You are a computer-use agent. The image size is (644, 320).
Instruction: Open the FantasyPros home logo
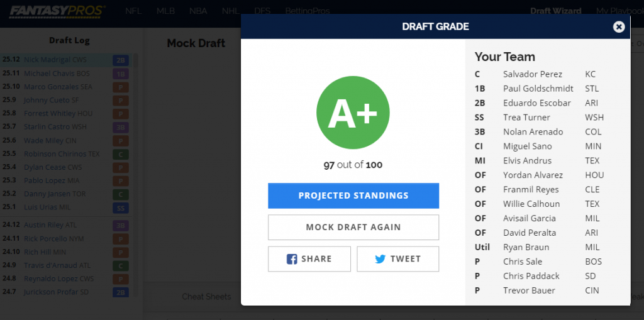tap(53, 11)
